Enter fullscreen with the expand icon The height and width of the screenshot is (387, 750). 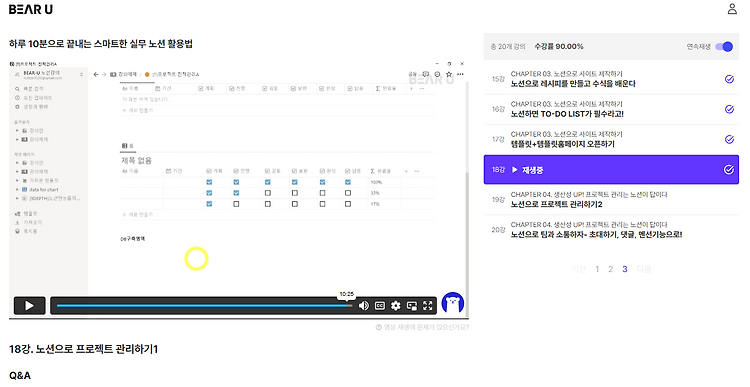[428, 306]
